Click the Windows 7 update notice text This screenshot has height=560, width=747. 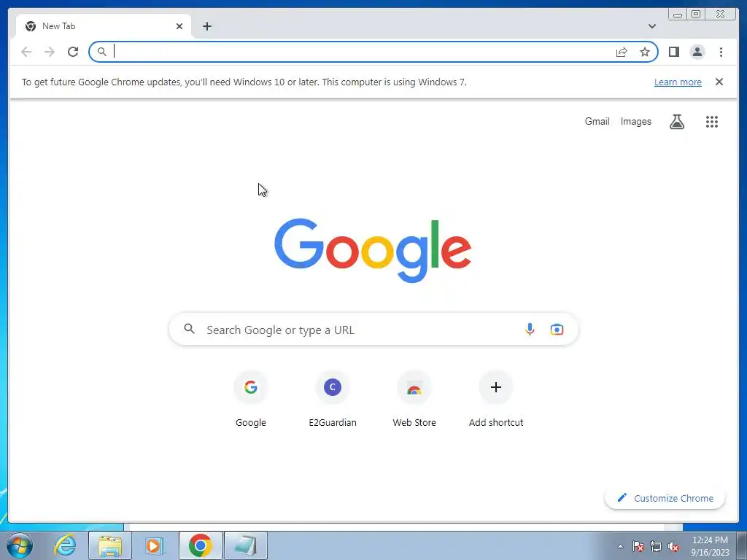point(244,82)
